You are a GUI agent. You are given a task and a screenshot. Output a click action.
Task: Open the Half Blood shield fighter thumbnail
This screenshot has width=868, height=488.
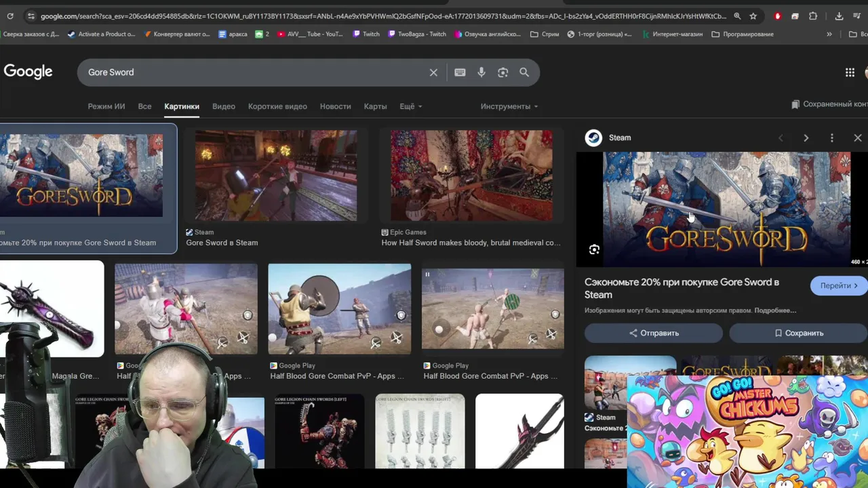tap(339, 309)
